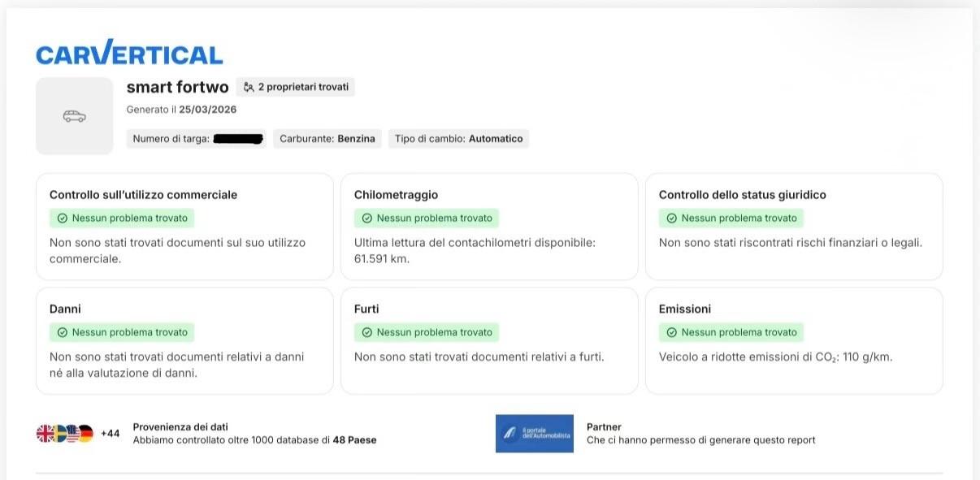Open the Controllo sull'utilizzo commerciale card

tap(184, 227)
